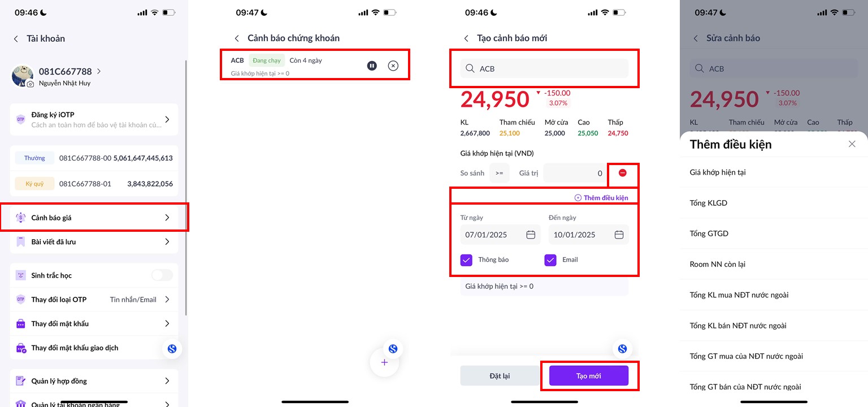Tap the profile avatar camera icon
The height and width of the screenshot is (407, 868).
click(31, 84)
